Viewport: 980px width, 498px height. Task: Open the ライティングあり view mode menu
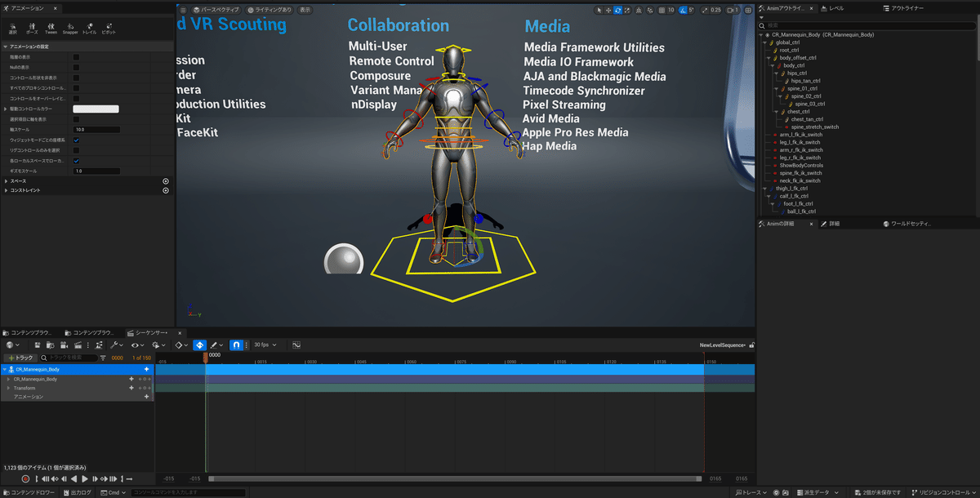click(269, 10)
